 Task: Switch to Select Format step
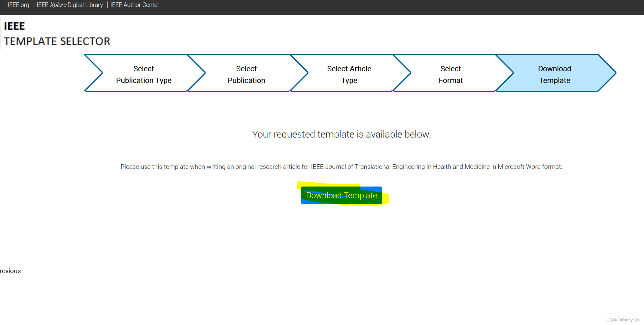click(x=451, y=74)
